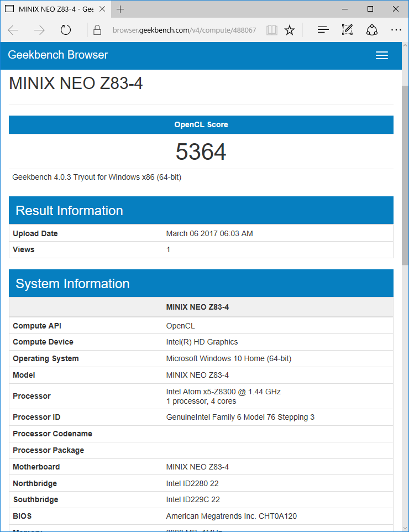Viewport: 409px width, 532px height.
Task: Add page to favorites with star icon
Action: coord(289,30)
